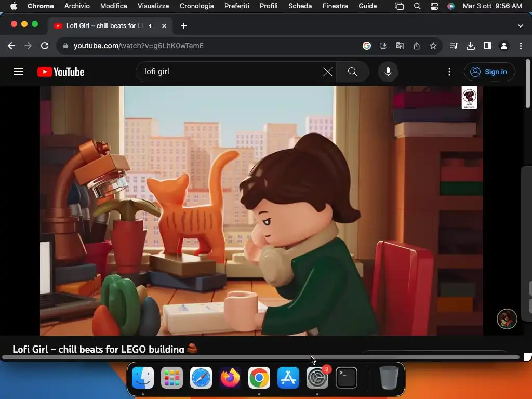Select the video title text
532x399 pixels.
tap(105, 349)
